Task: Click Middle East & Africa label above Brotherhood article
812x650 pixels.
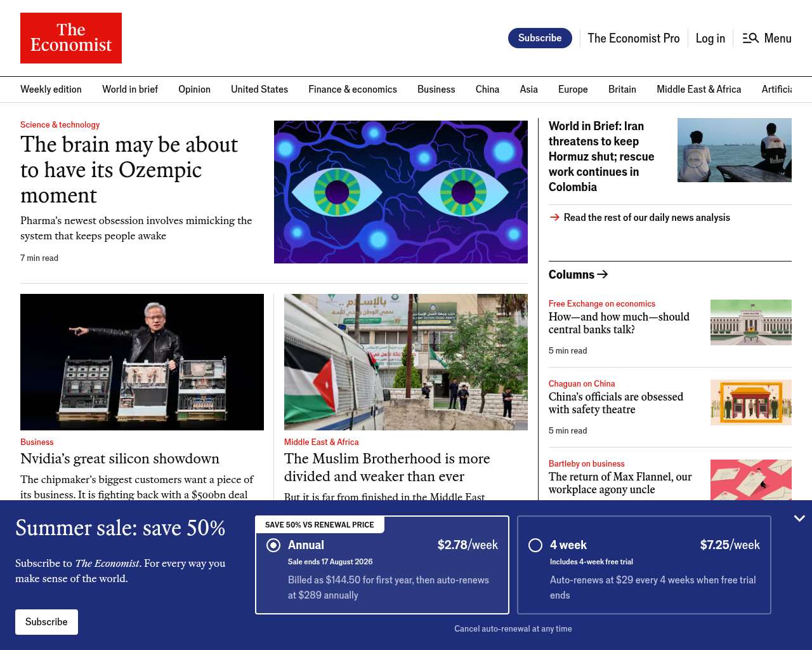Action: pyautogui.click(x=321, y=442)
